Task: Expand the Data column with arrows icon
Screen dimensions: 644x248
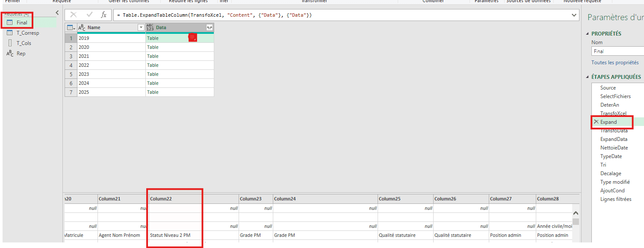Action: pos(209,27)
